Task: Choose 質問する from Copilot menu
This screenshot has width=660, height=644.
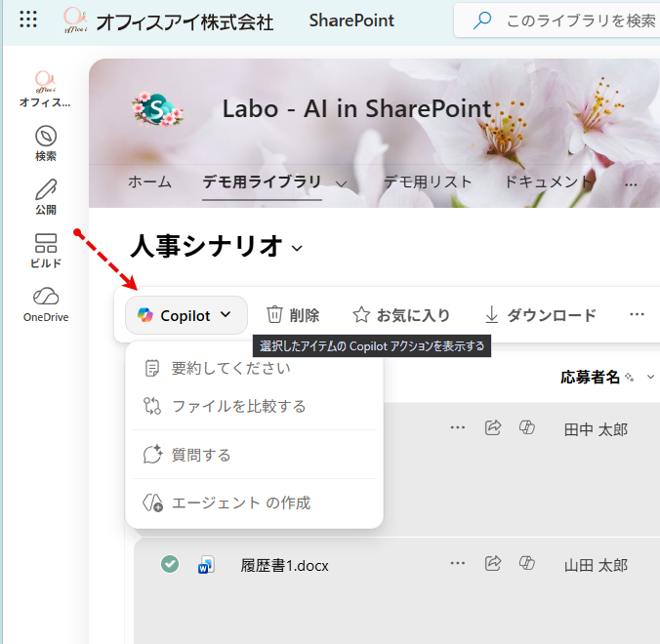Action: point(254,455)
